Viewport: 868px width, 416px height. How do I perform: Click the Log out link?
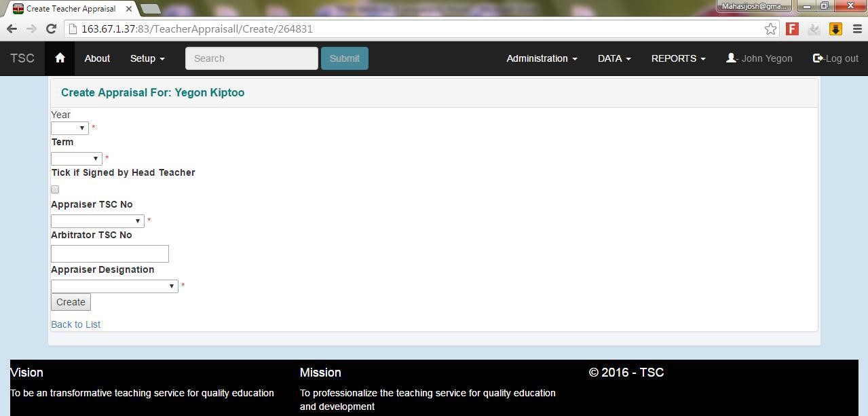pyautogui.click(x=835, y=58)
